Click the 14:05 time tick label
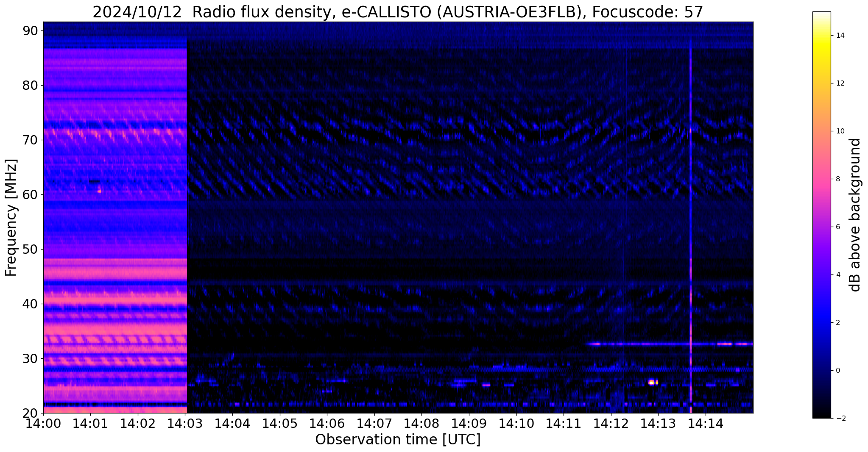Screen dimensions: 868x452 [280, 424]
